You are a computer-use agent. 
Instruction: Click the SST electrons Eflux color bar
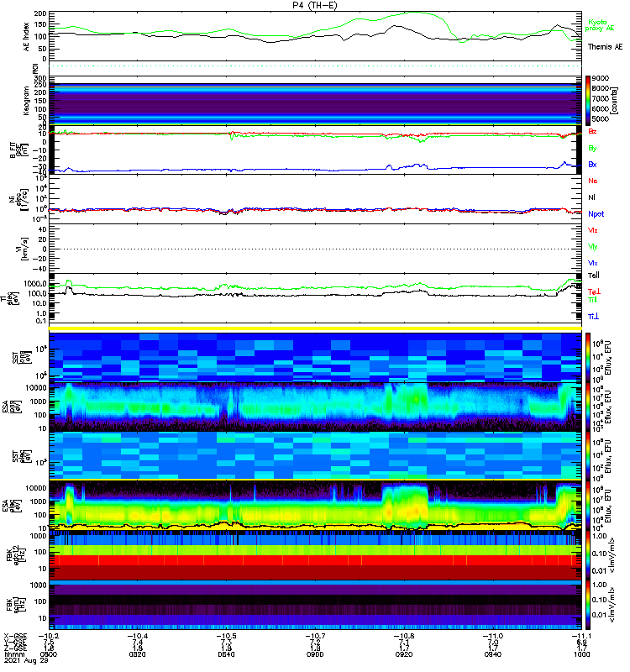pyautogui.click(x=587, y=455)
